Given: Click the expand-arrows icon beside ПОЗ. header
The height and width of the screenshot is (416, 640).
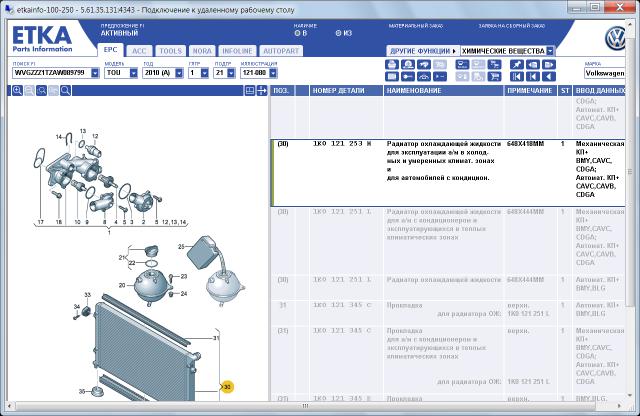Looking at the screenshot, I should [262, 91].
